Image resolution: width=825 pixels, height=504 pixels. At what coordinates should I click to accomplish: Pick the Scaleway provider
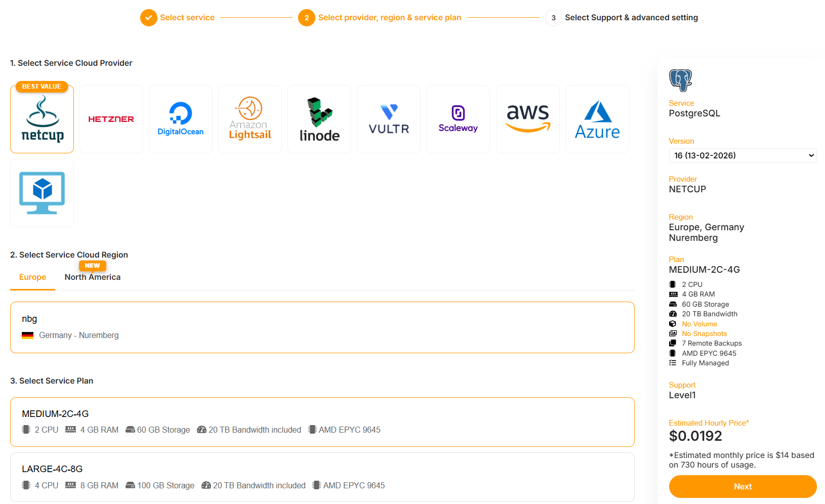458,119
